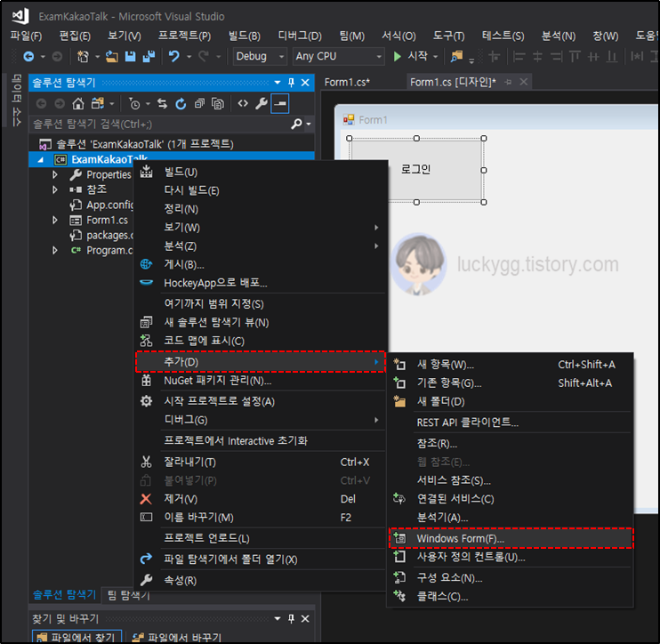This screenshot has width=660, height=644.
Task: Click the undo arrow icon
Action: tap(173, 56)
